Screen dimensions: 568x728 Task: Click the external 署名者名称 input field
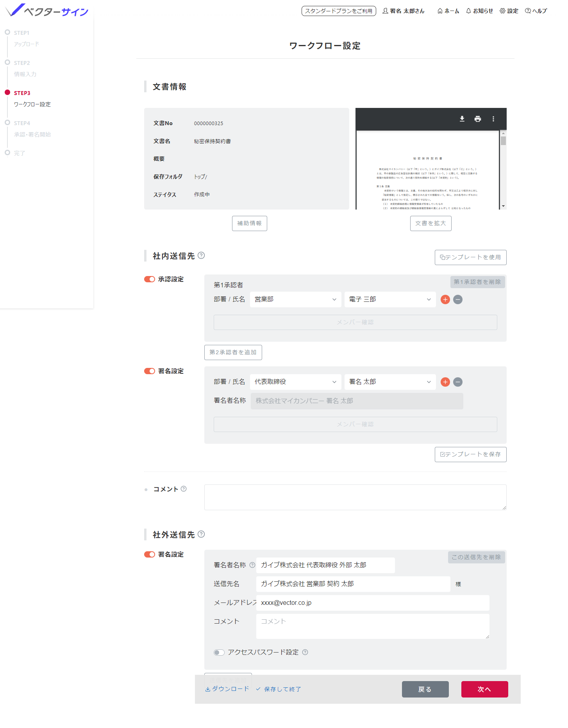325,565
